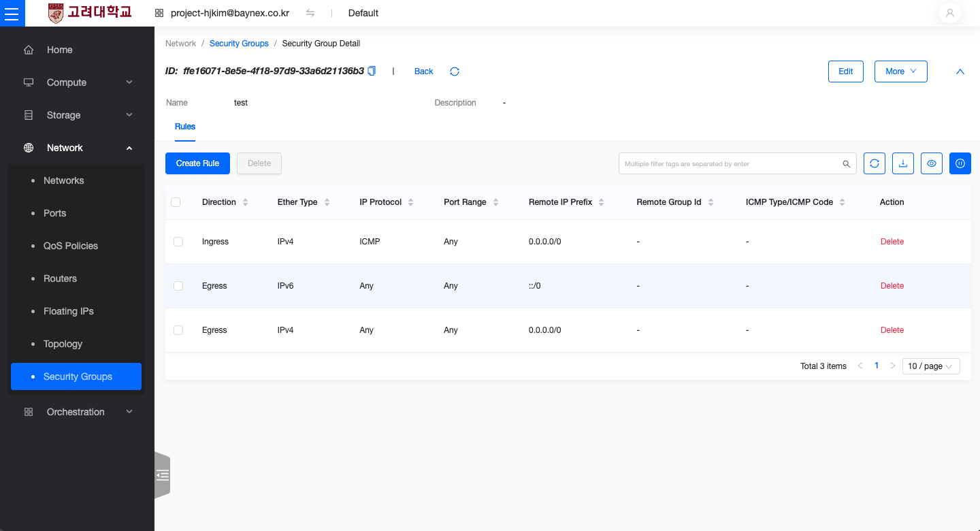Image resolution: width=980 pixels, height=531 pixels.
Task: Open the hamburger main menu
Action: [x=12, y=13]
